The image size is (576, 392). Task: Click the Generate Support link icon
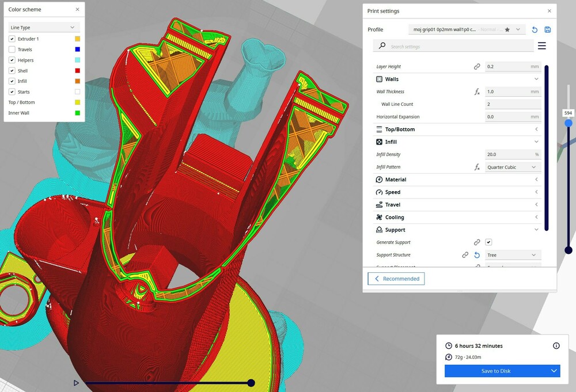point(477,242)
